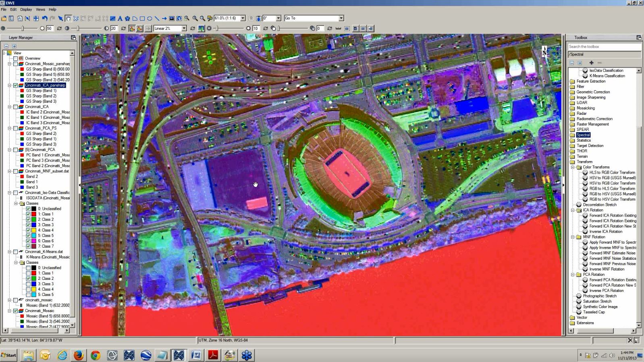Click the brightness slider handle

tap(23, 29)
